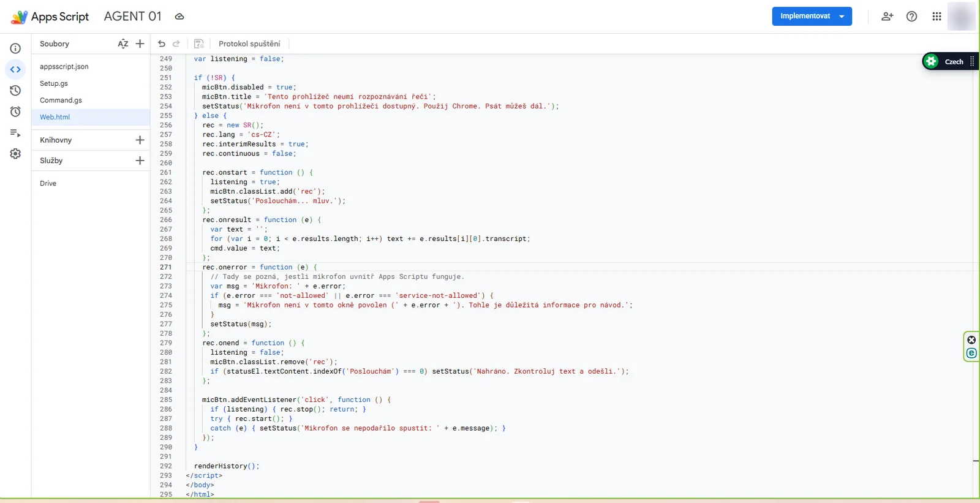Open the Implementovat dropdown arrow
980x503 pixels.
(842, 17)
